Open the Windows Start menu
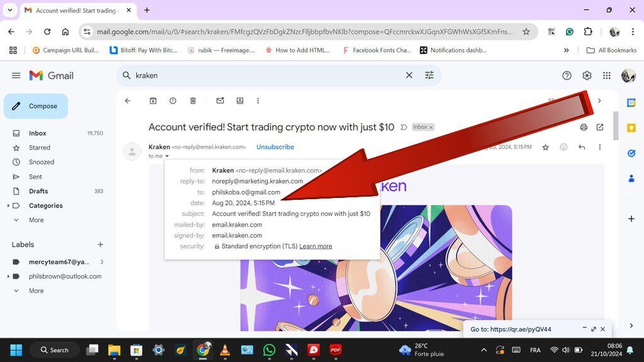This screenshot has height=362, width=644. pyautogui.click(x=16, y=350)
